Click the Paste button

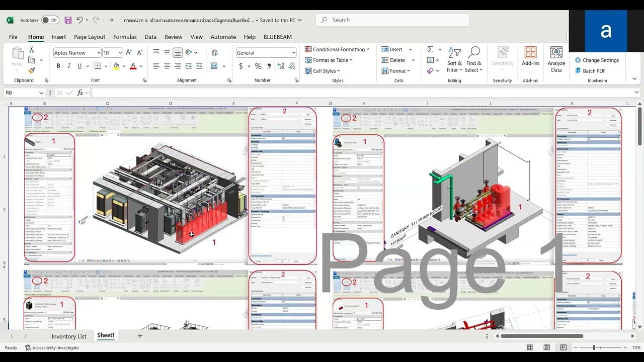coord(17,57)
